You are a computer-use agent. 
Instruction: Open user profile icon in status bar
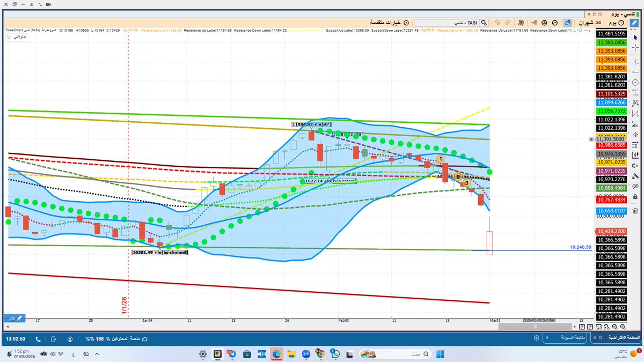pyautogui.click(x=70, y=339)
